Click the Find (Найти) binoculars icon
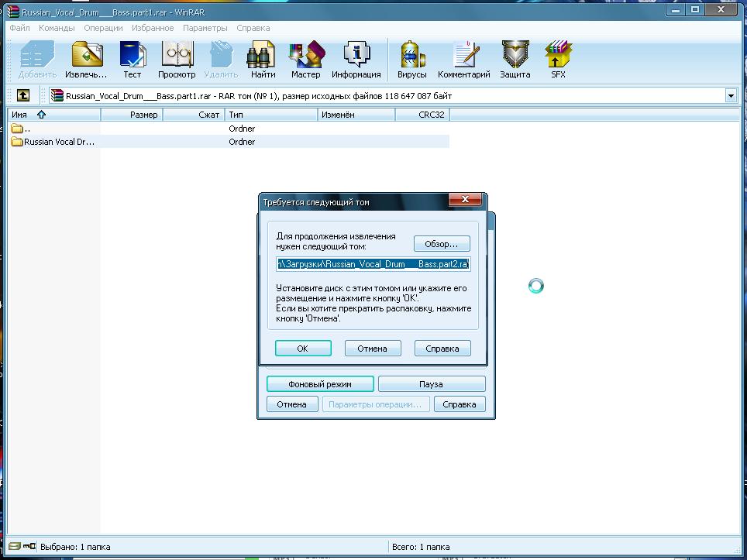747x560 pixels. coord(263,60)
